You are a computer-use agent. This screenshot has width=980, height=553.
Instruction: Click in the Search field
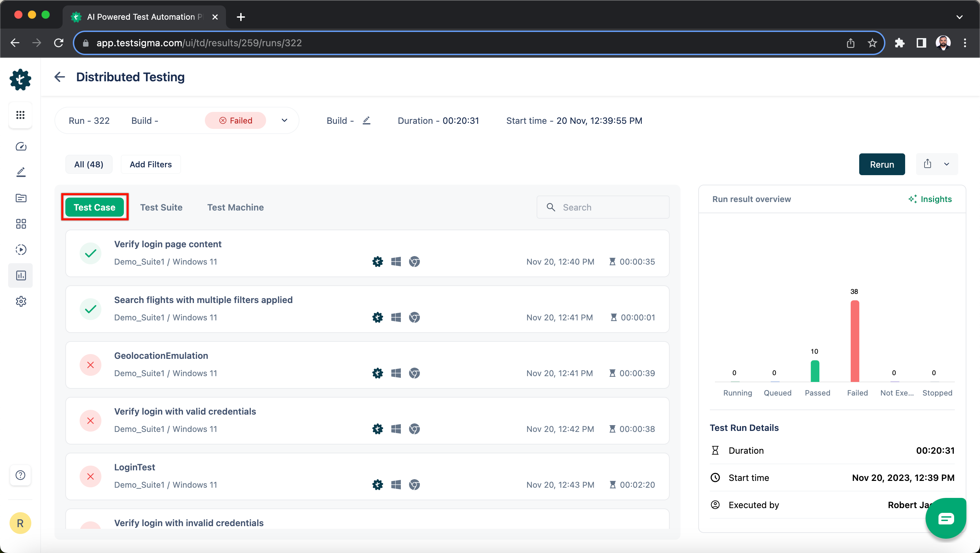(603, 207)
